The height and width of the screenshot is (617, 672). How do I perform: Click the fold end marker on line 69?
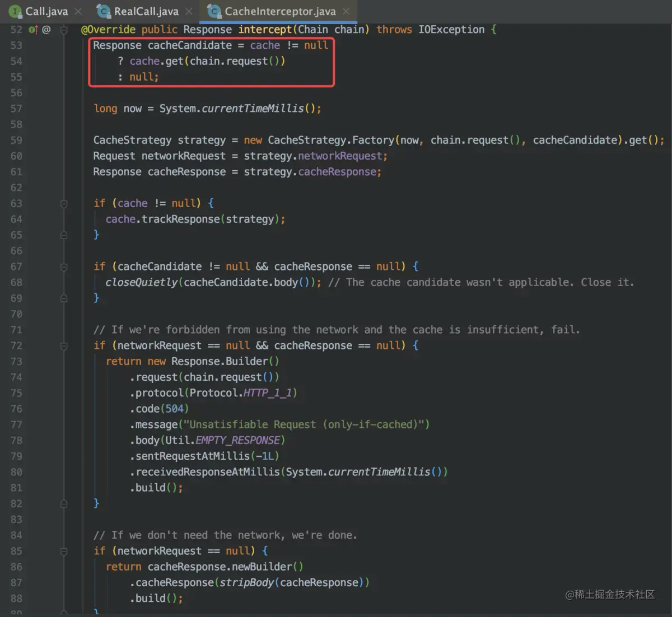(x=64, y=298)
